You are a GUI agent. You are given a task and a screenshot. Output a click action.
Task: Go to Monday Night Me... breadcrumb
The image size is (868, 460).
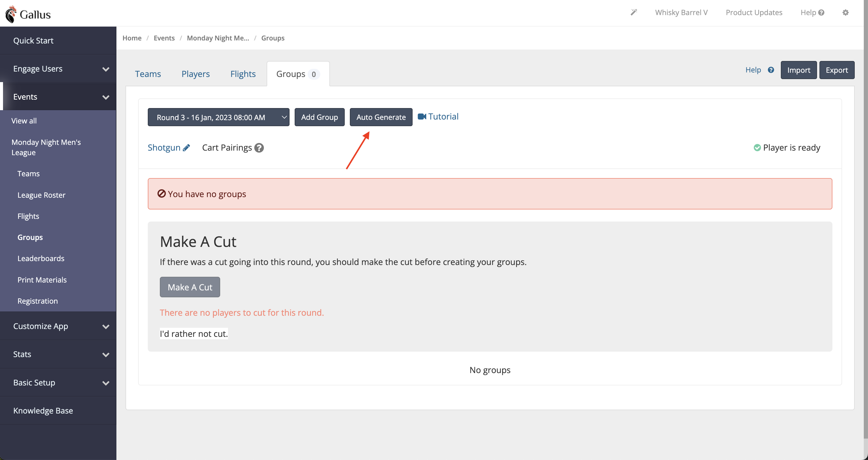click(x=218, y=38)
